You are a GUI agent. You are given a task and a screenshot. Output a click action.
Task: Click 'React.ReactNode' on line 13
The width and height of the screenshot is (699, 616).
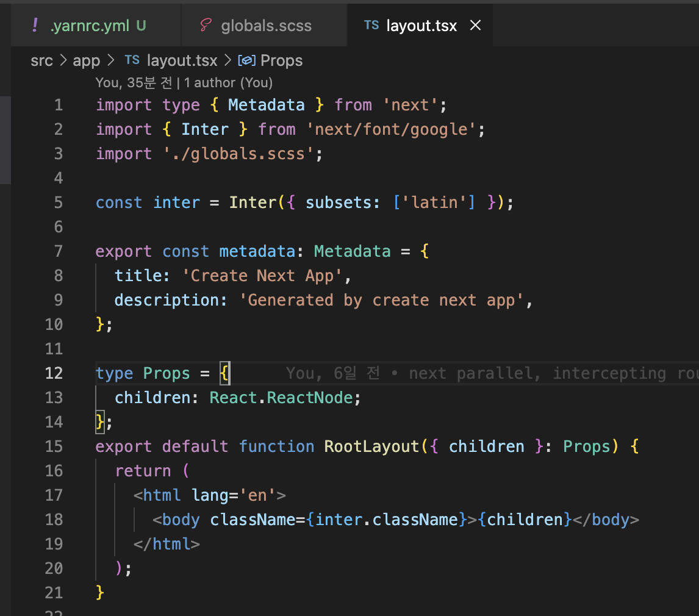coord(281,398)
